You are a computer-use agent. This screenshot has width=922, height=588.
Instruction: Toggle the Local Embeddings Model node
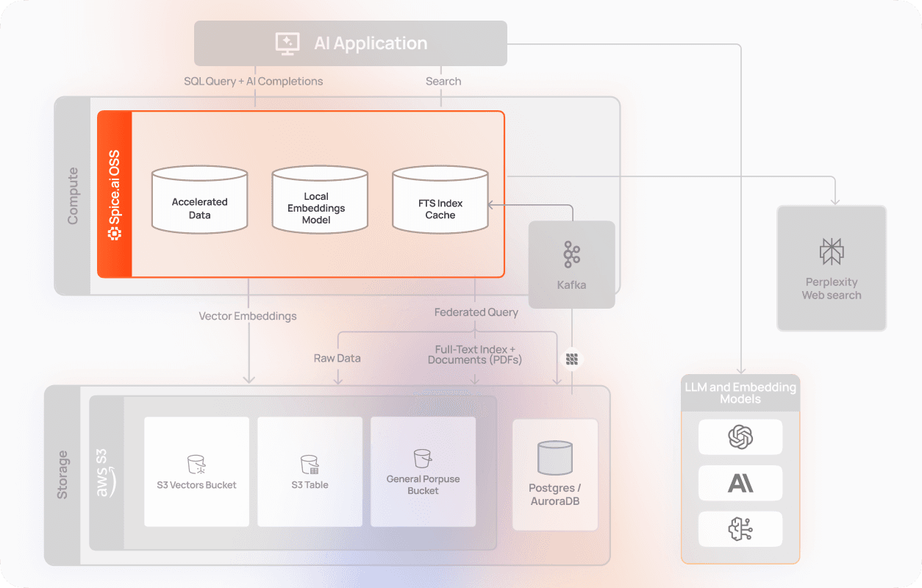(319, 199)
